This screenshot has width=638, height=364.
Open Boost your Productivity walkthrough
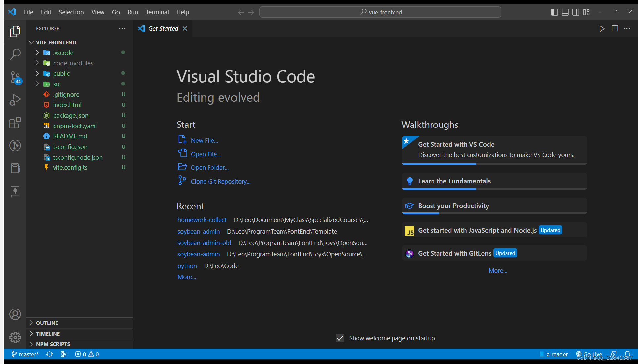coord(494,206)
